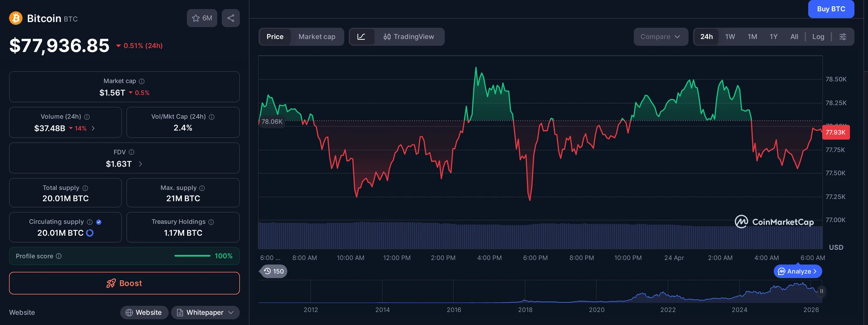This screenshot has height=325, width=868.
Task: Switch chart to TradingView mode
Action: pyautogui.click(x=409, y=37)
